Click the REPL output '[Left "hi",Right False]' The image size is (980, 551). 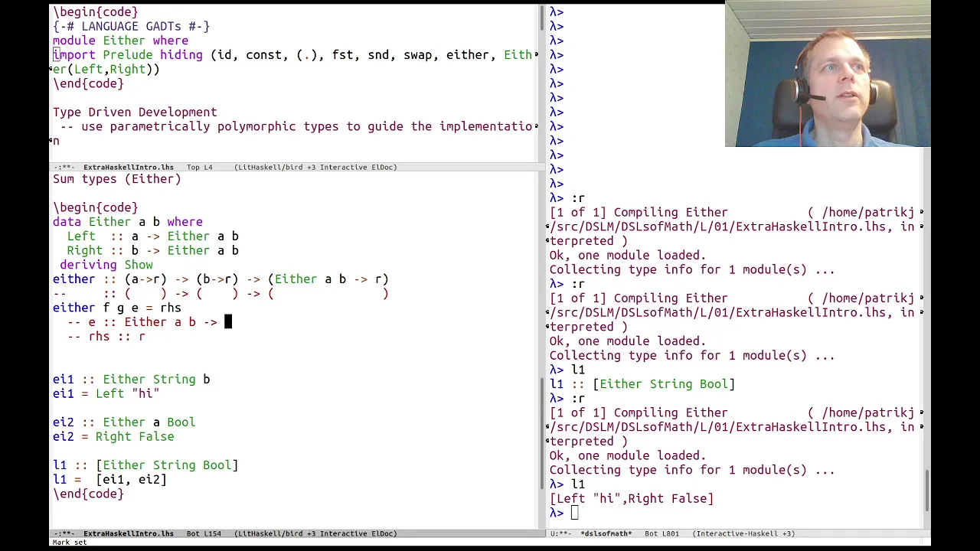[631, 499]
